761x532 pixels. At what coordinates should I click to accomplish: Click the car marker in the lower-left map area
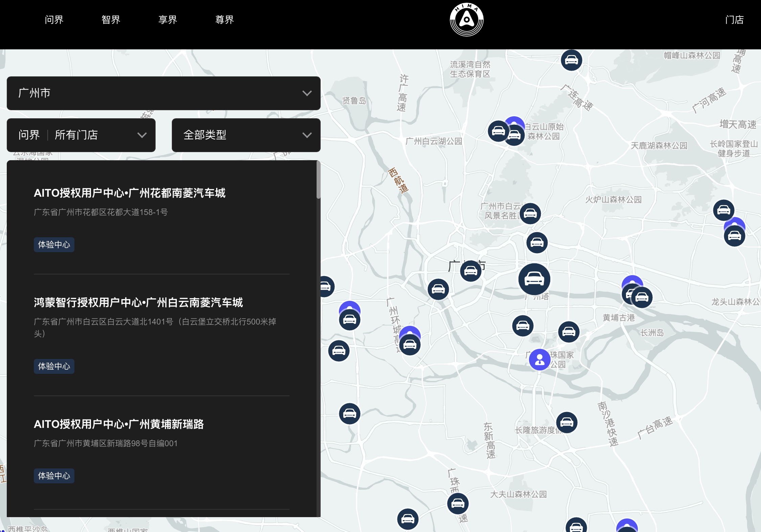[x=350, y=414]
